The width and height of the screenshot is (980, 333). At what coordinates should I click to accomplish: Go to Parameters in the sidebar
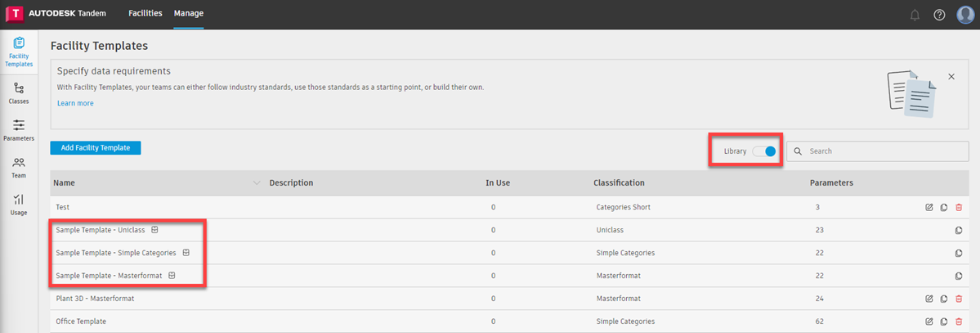19,129
